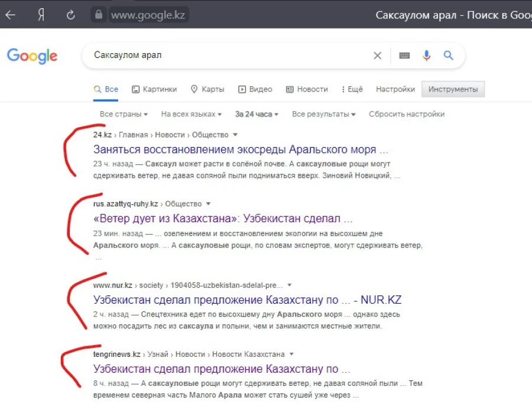532x410 pixels.
Task: Open the Настройки search settings
Action: point(395,89)
